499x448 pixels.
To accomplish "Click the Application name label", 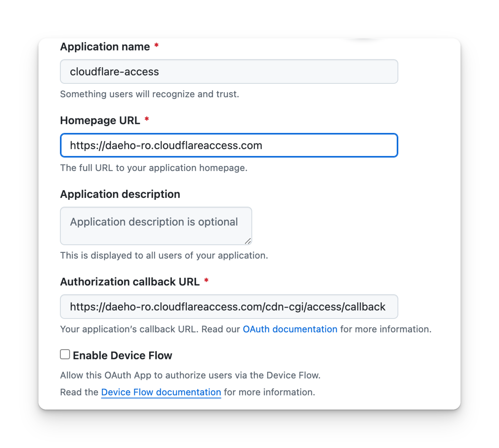I will (x=105, y=47).
